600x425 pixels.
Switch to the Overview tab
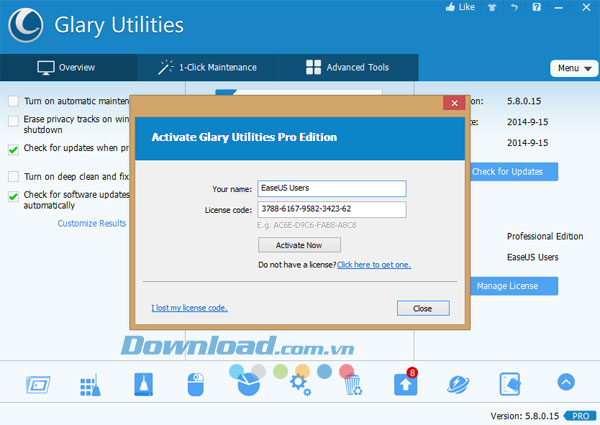coord(68,67)
